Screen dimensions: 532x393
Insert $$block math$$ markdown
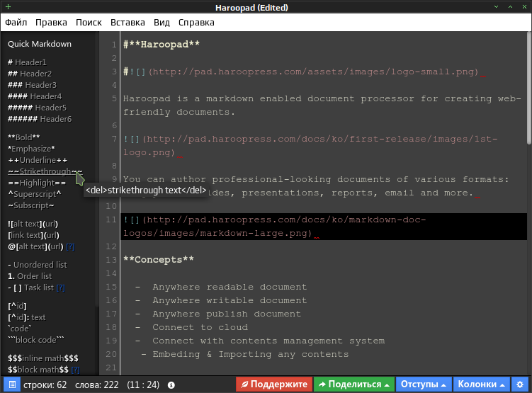[38, 370]
